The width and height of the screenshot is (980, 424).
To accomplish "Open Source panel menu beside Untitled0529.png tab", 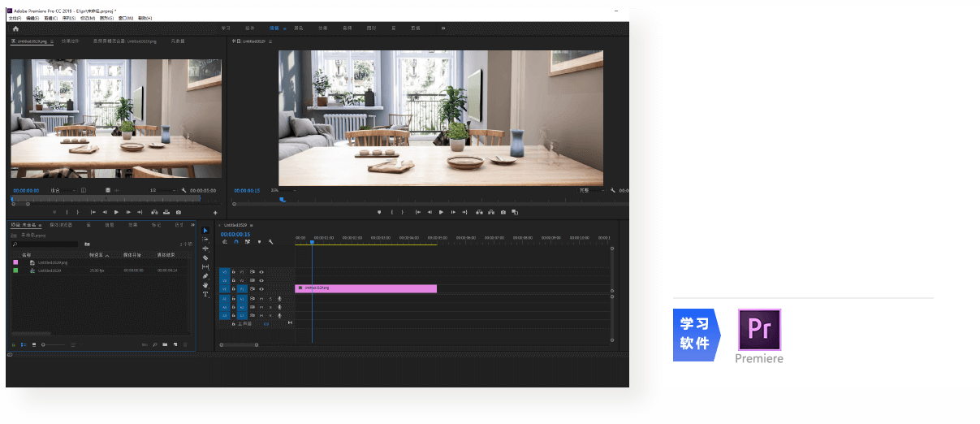I will click(x=52, y=40).
